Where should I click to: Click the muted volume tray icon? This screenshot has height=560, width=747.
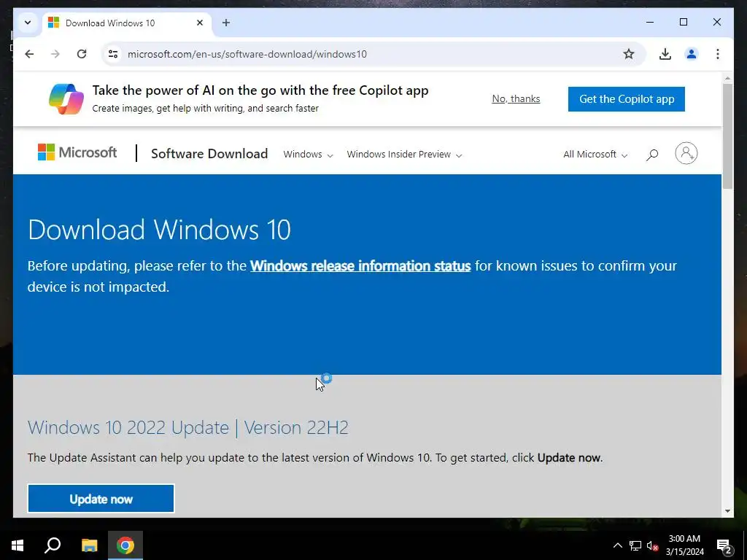(x=652, y=545)
